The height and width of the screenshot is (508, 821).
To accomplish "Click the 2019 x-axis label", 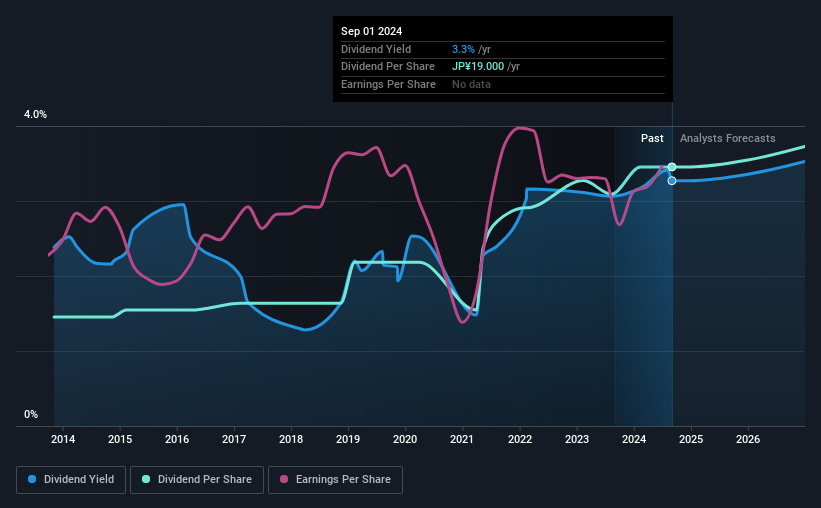I will click(348, 439).
